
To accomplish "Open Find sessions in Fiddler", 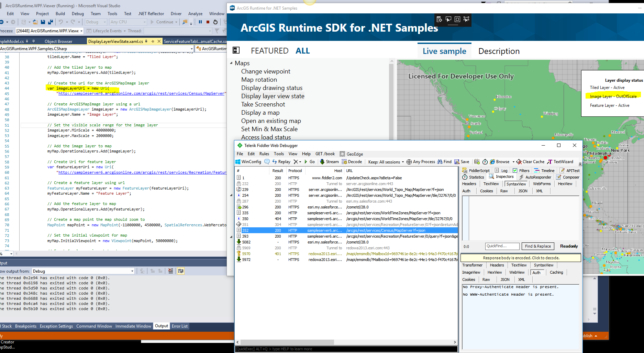I will point(444,162).
